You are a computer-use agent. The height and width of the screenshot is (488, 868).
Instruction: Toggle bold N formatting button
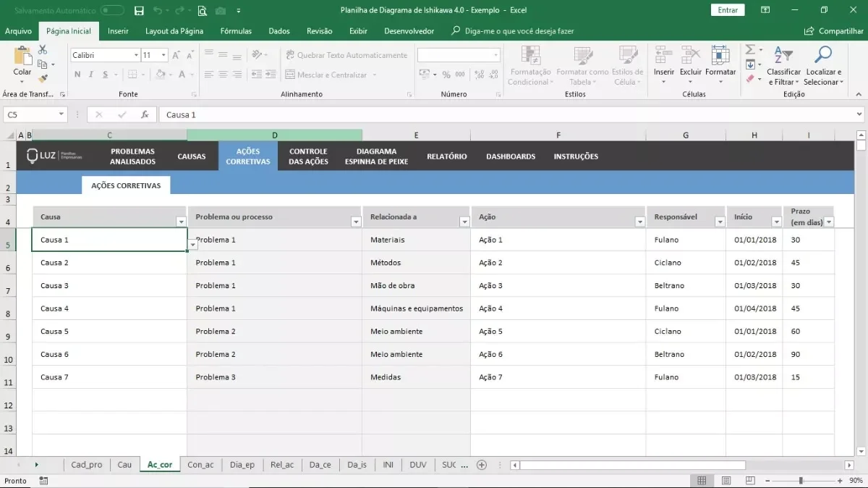coord(77,75)
